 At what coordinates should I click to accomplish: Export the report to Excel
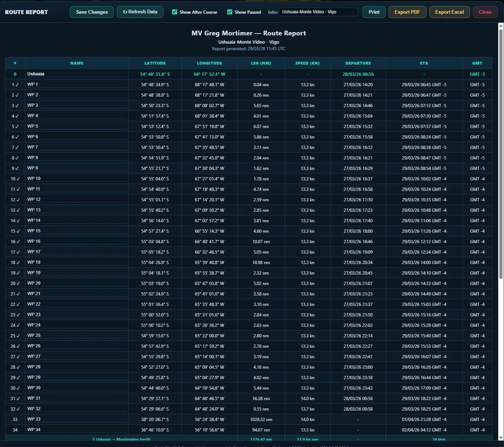450,12
